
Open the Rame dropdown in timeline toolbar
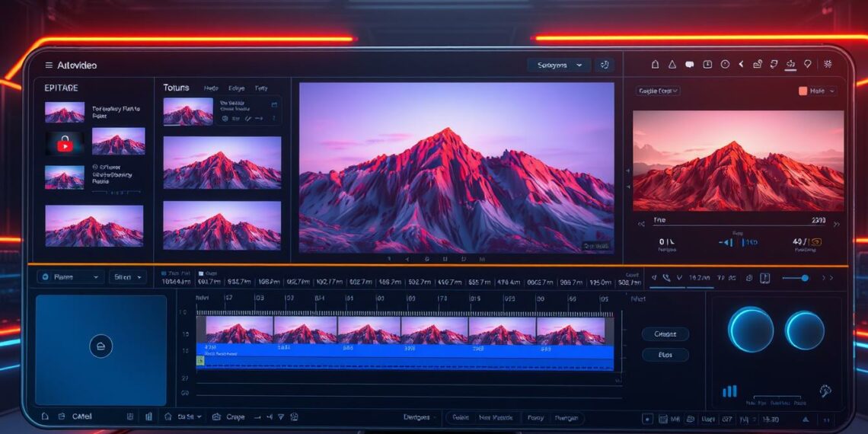tap(70, 277)
